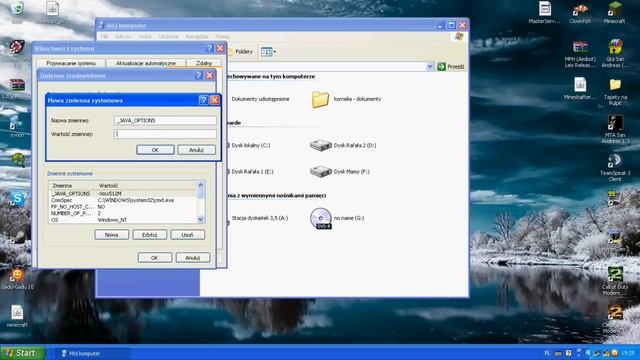Focus the Nazwa zmiennej input field
This screenshot has height=360, width=640.
(x=165, y=120)
